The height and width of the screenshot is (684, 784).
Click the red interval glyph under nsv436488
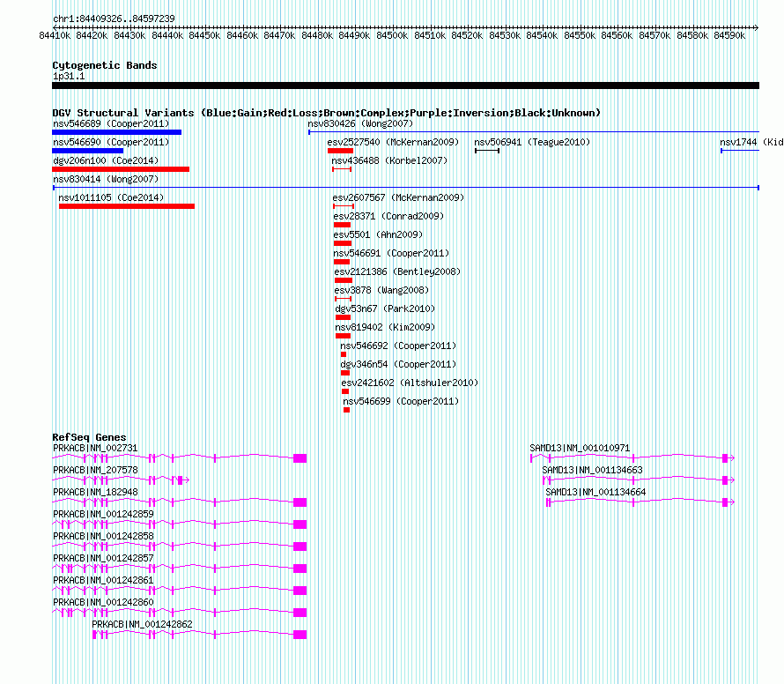342,169
